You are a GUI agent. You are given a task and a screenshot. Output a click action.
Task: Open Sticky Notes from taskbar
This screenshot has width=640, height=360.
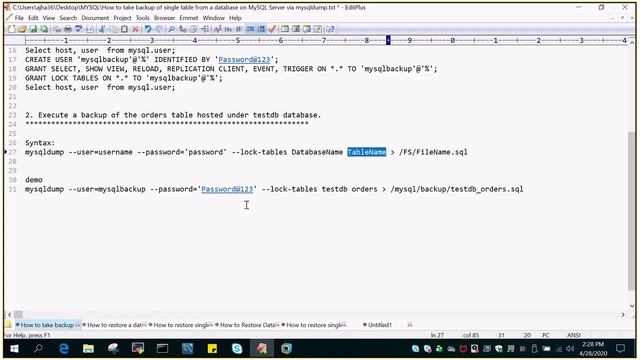point(212,349)
